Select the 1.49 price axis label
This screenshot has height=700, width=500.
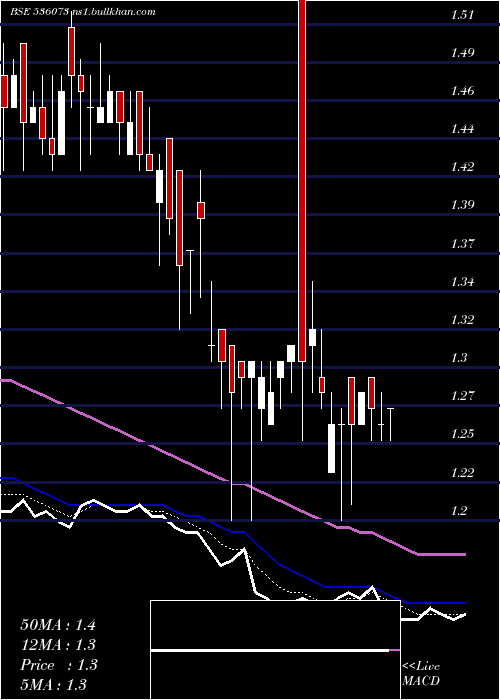462,53
